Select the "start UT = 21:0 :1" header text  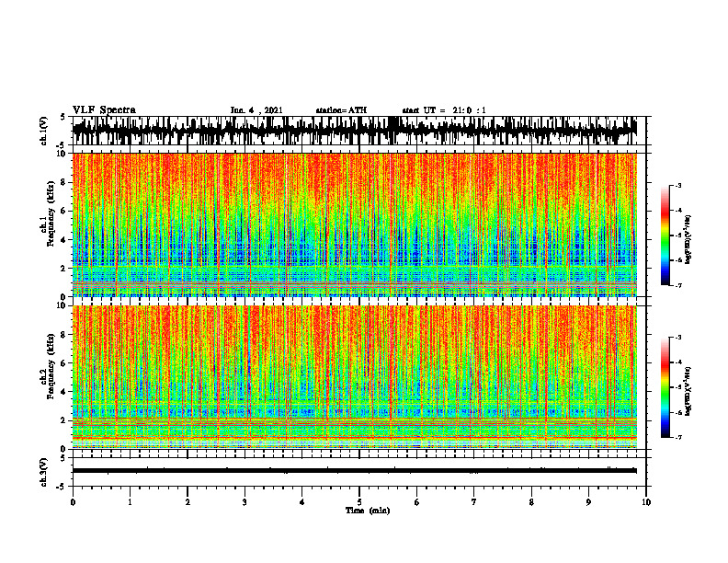[x=444, y=110]
